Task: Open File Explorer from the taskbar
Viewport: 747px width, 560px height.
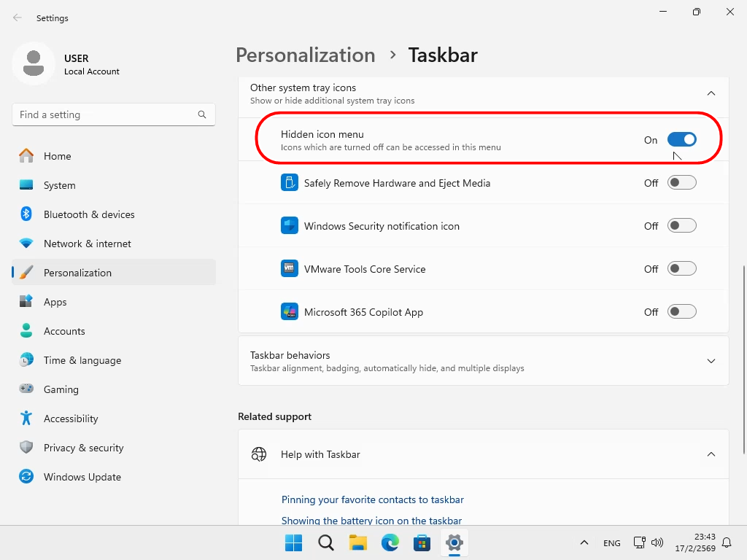Action: pos(357,542)
